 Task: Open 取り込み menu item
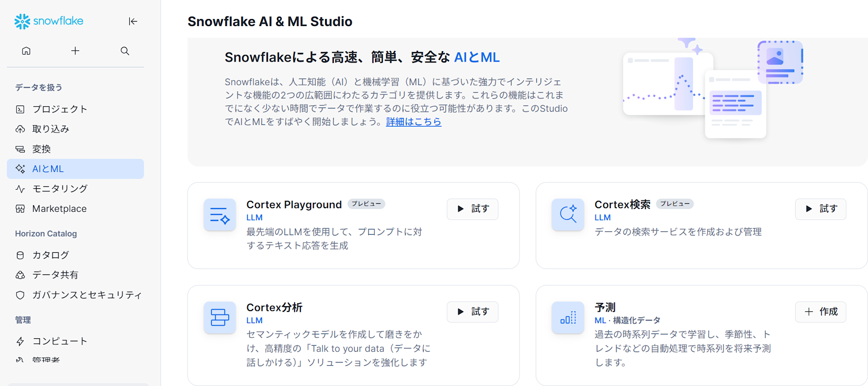coord(76,129)
